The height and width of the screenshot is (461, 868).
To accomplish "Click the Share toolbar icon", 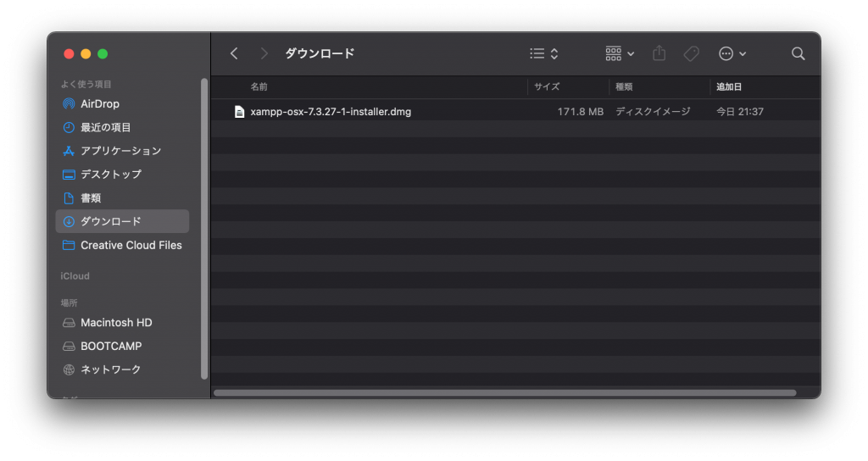I will pyautogui.click(x=659, y=53).
